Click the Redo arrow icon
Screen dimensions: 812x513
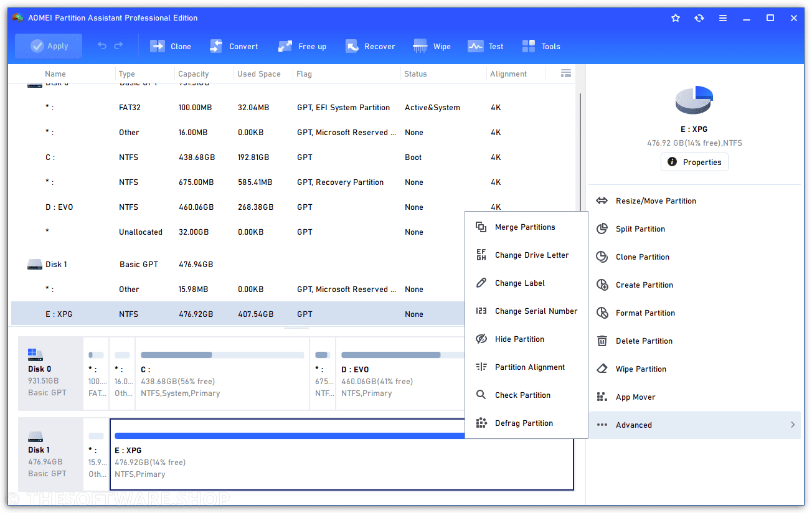click(x=118, y=45)
